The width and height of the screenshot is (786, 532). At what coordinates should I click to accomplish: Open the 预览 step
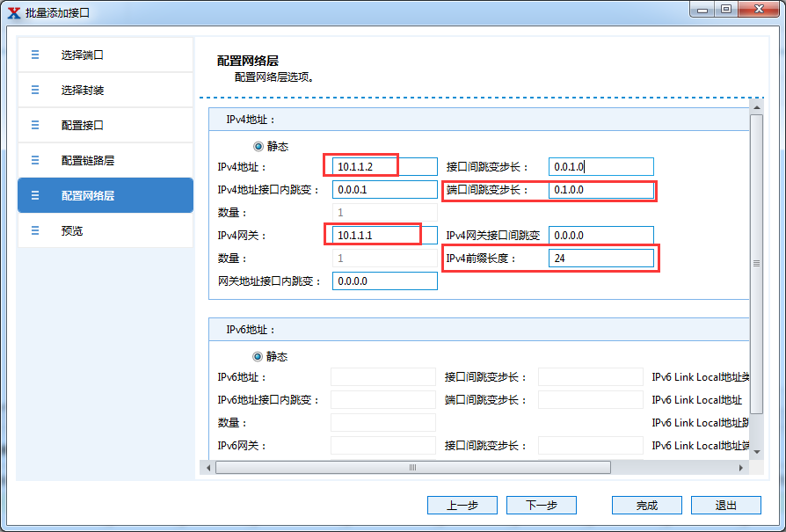[106, 230]
